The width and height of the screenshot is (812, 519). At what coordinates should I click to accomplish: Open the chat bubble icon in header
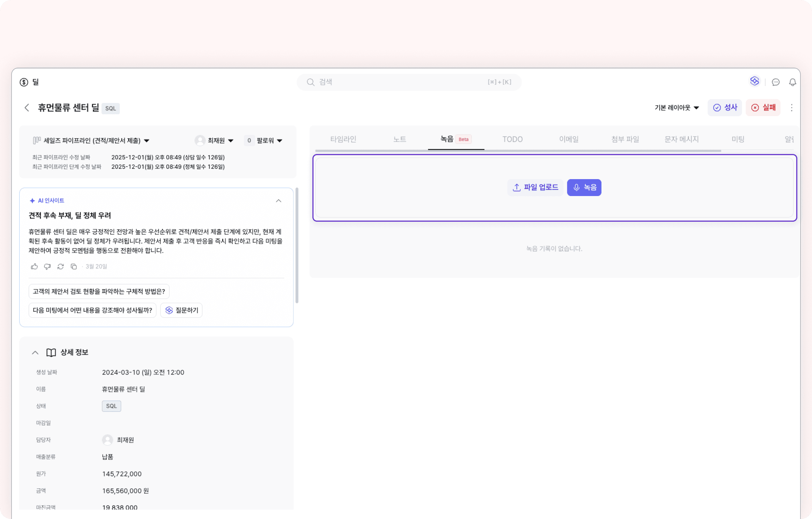(776, 82)
